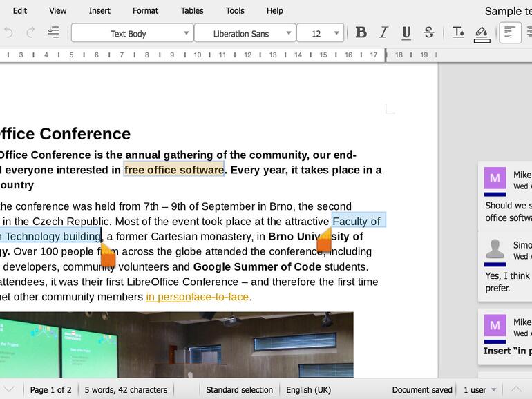Open the Tables menu
The width and height of the screenshot is (532, 399).
pos(192,10)
